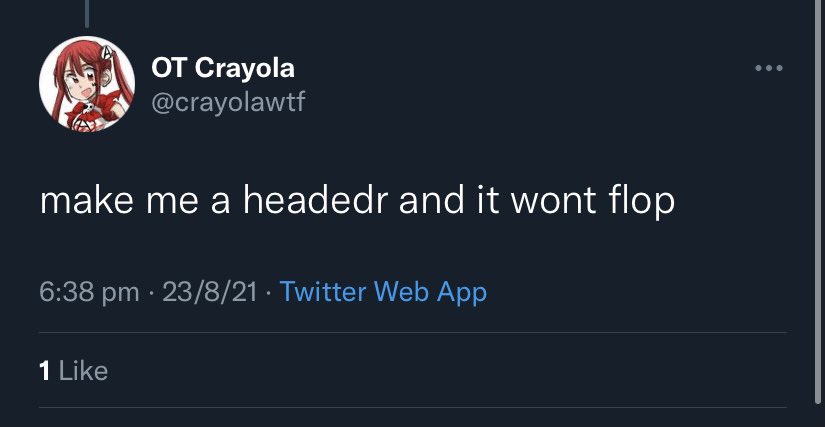
Task: Click the tweet text body
Action: pyautogui.click(x=357, y=201)
